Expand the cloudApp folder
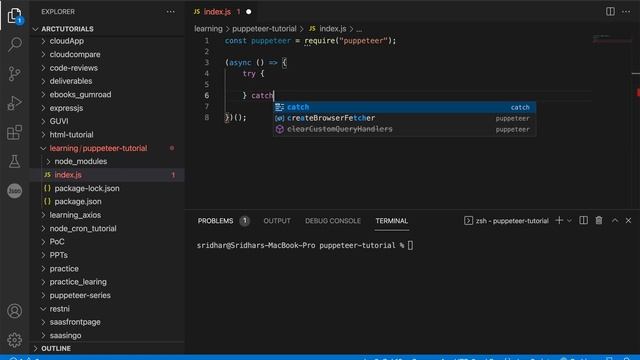This screenshot has height=360, width=640. (67, 41)
